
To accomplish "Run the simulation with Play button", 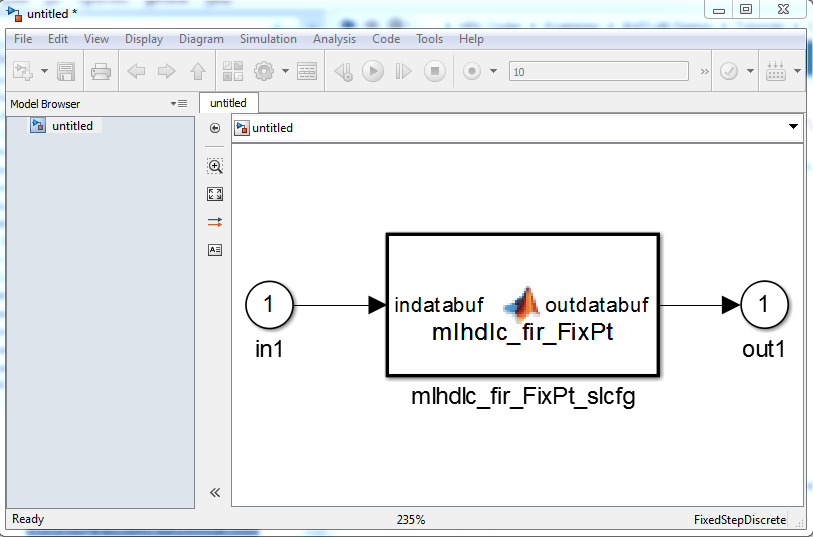I will 373,71.
